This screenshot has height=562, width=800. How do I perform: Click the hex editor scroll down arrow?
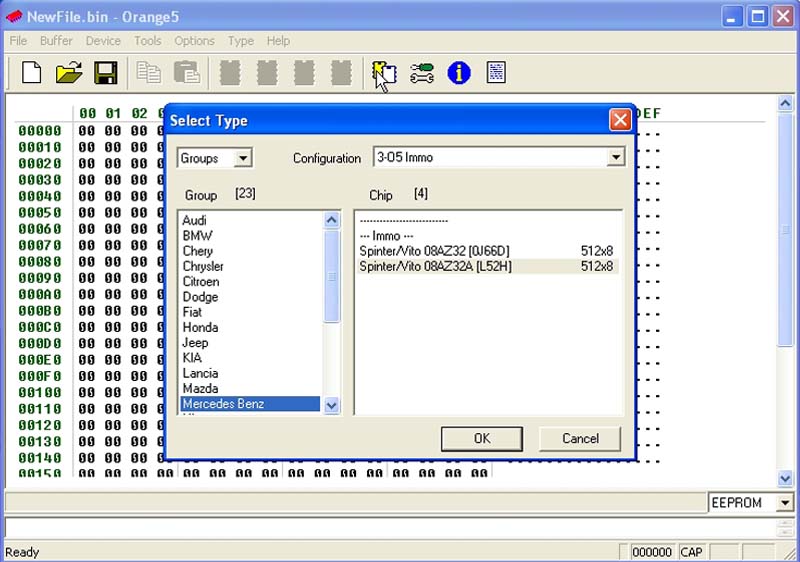[x=785, y=478]
